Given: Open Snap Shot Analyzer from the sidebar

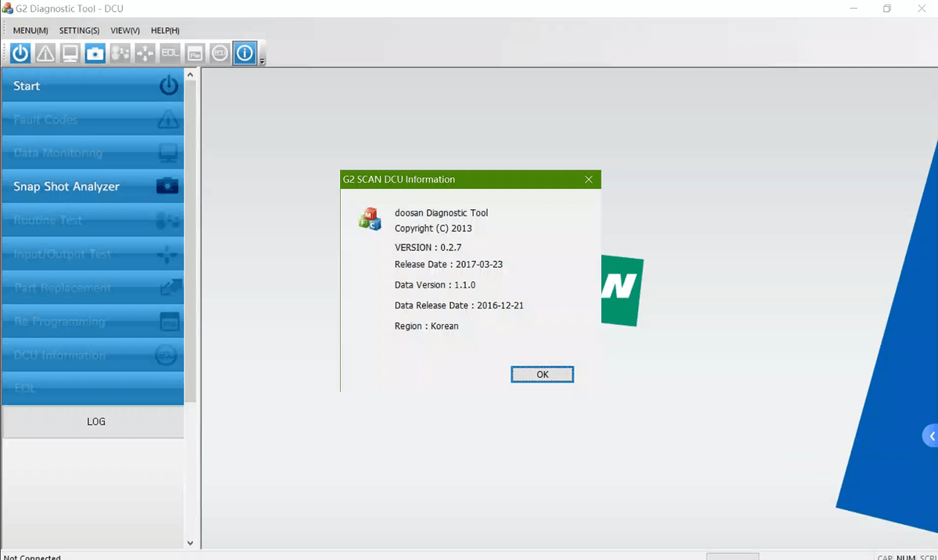Looking at the screenshot, I should [92, 187].
